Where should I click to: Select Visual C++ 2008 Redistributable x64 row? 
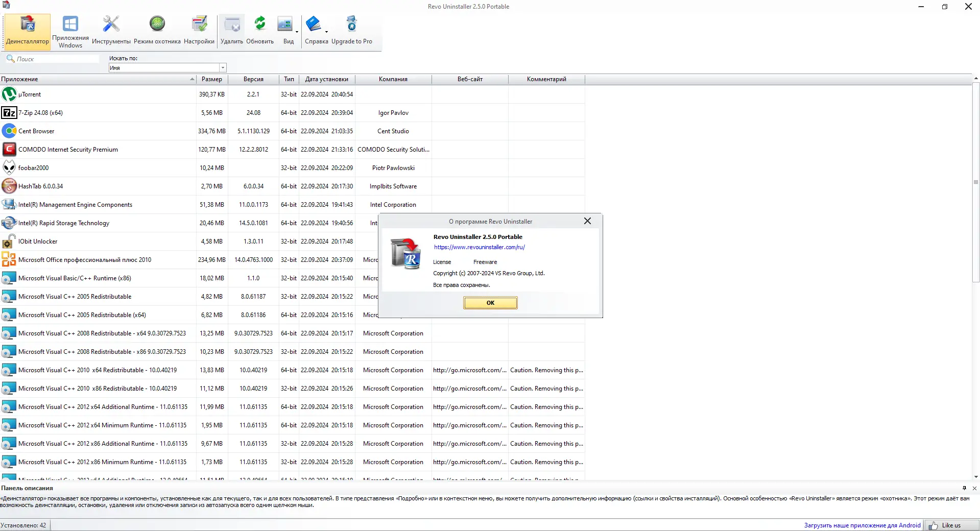point(292,333)
